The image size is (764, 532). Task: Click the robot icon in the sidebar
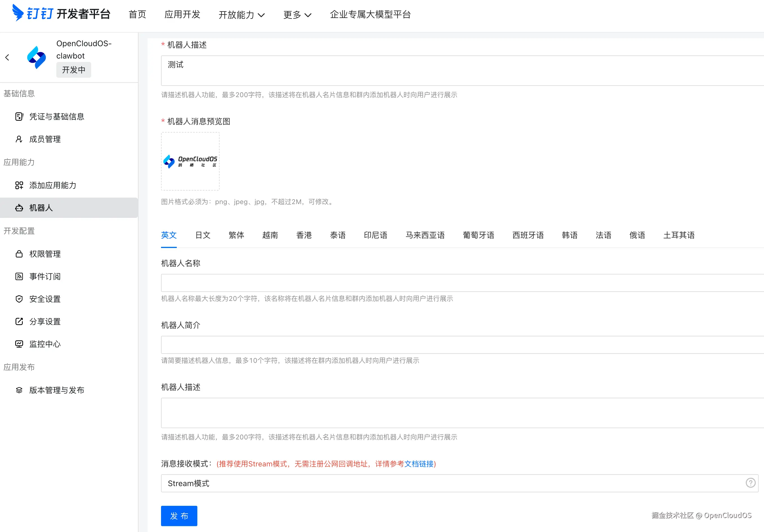19,208
